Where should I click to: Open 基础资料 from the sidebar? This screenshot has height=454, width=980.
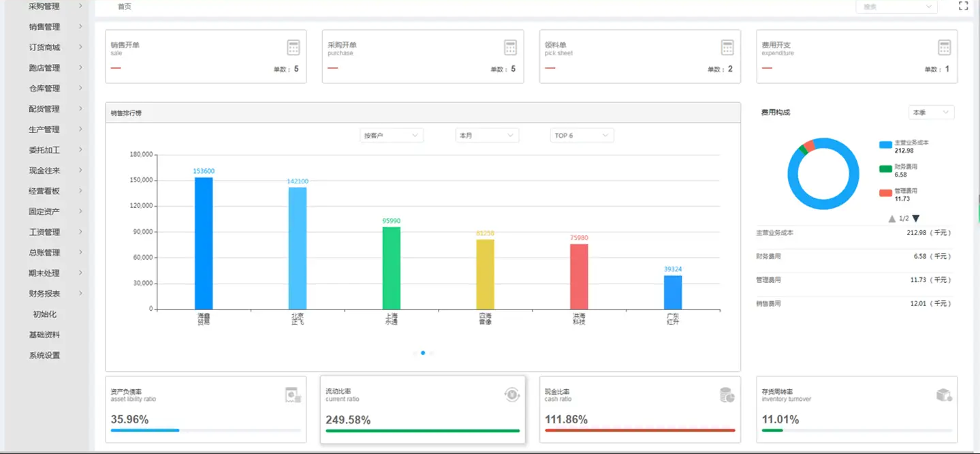click(x=44, y=335)
